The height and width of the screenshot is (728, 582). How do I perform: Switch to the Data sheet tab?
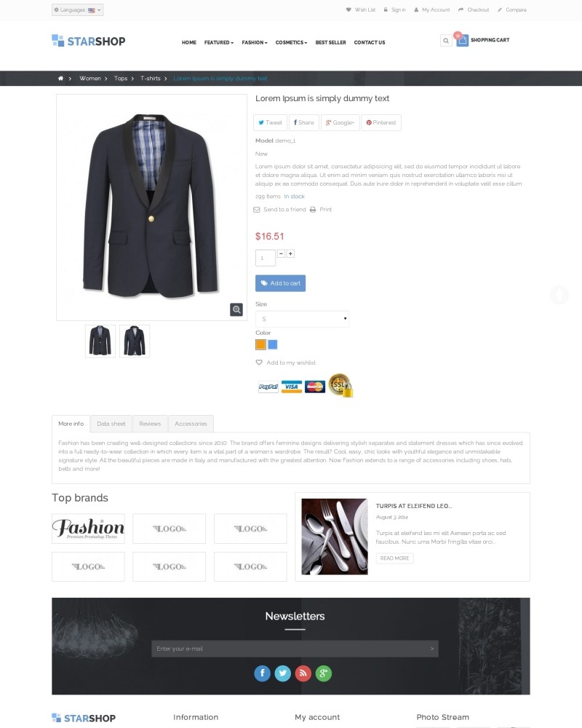click(x=111, y=424)
